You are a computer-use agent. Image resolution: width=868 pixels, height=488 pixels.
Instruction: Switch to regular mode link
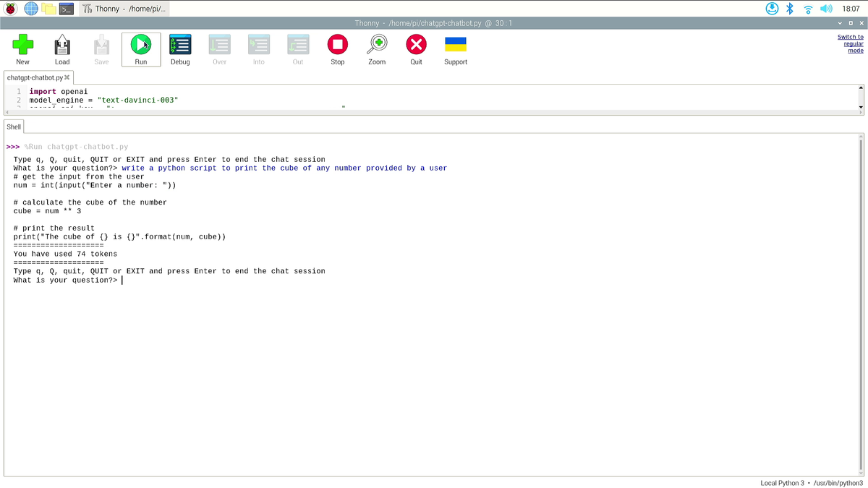click(851, 43)
